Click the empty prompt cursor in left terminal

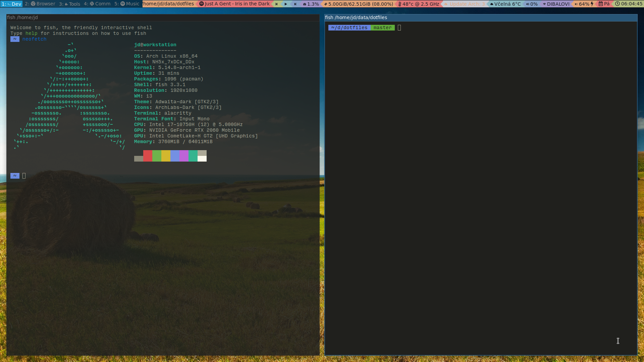coord(24,176)
